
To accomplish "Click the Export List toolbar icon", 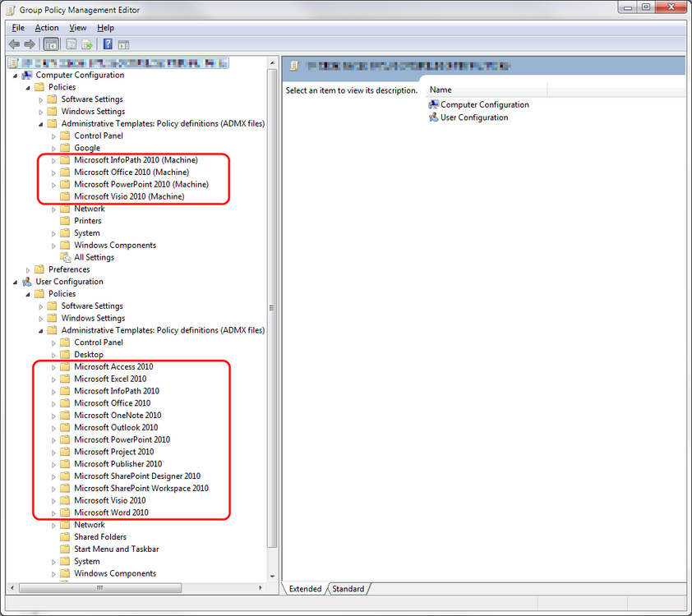I will point(87,44).
